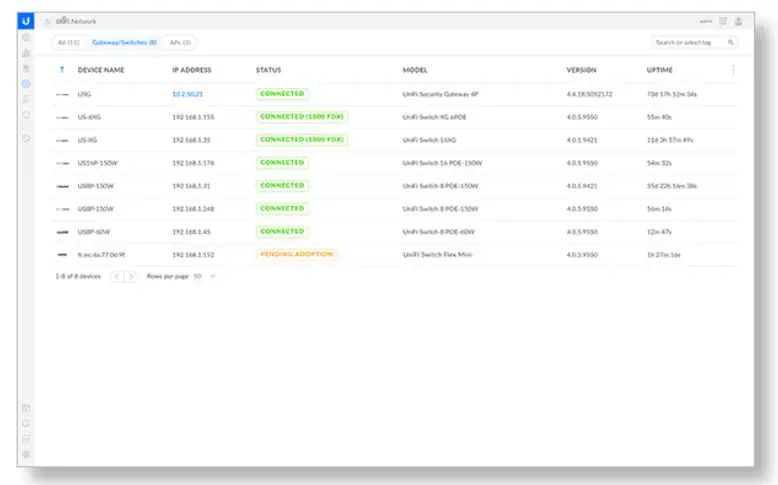Sort by the Model column header
This screenshot has width=778, height=485.
click(415, 70)
